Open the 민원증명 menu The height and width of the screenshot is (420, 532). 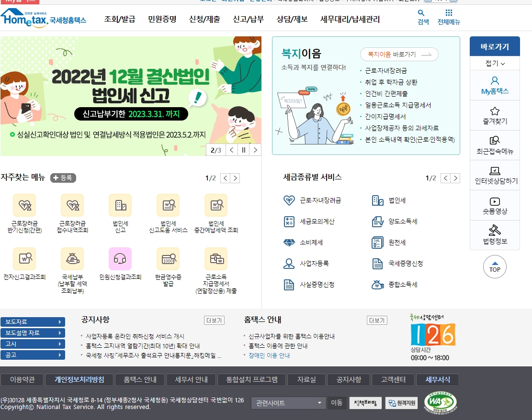click(162, 19)
